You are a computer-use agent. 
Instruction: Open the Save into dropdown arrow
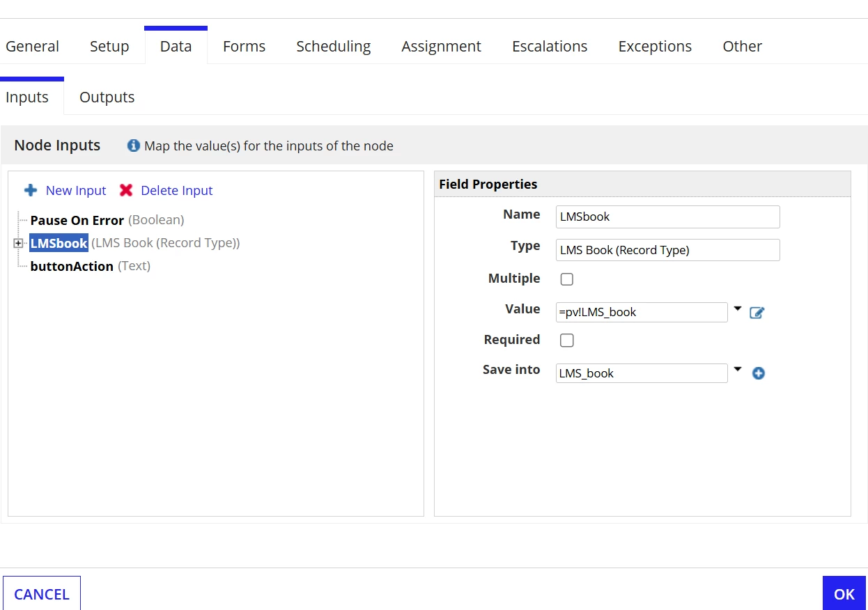(738, 370)
